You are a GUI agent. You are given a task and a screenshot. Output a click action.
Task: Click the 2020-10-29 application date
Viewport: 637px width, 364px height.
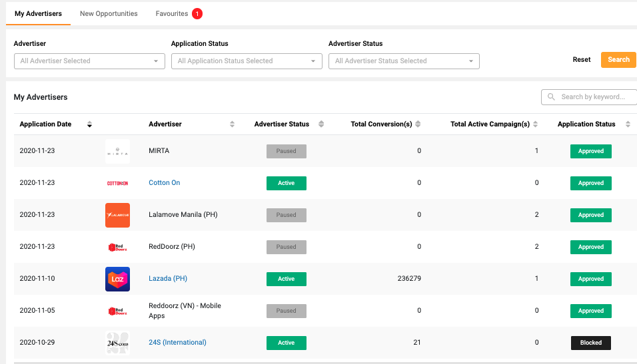click(x=37, y=342)
